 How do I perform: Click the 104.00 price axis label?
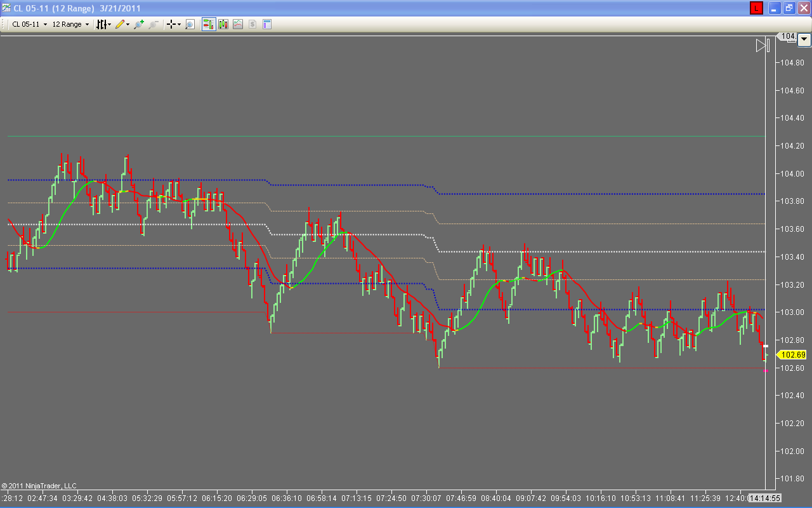[x=793, y=173]
